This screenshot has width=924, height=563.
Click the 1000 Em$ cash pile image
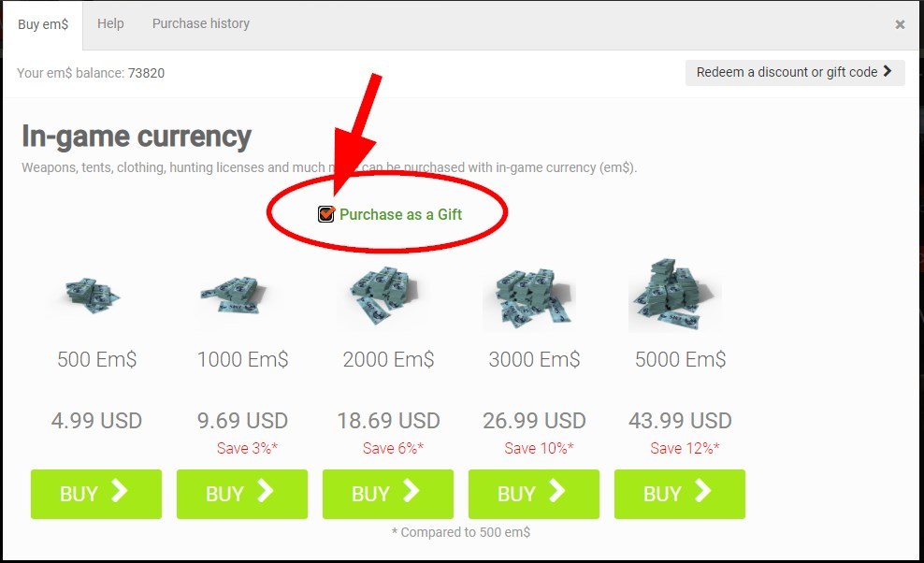click(235, 294)
